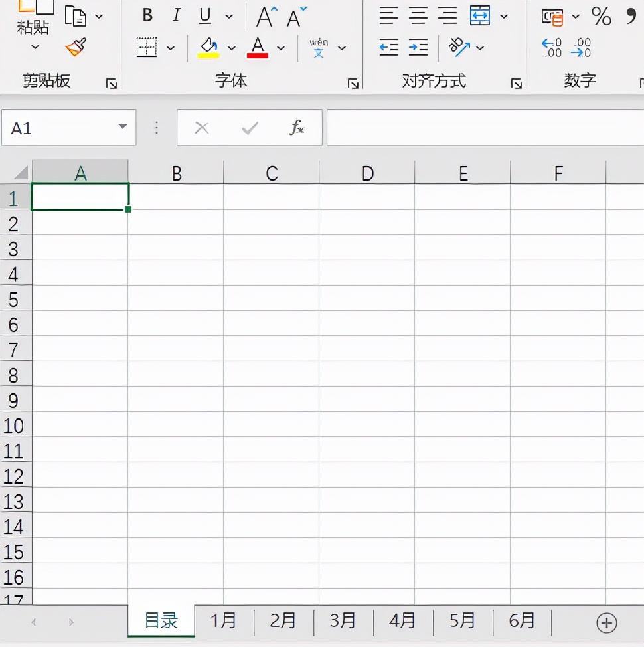Toggle Italic formatting

pyautogui.click(x=177, y=15)
